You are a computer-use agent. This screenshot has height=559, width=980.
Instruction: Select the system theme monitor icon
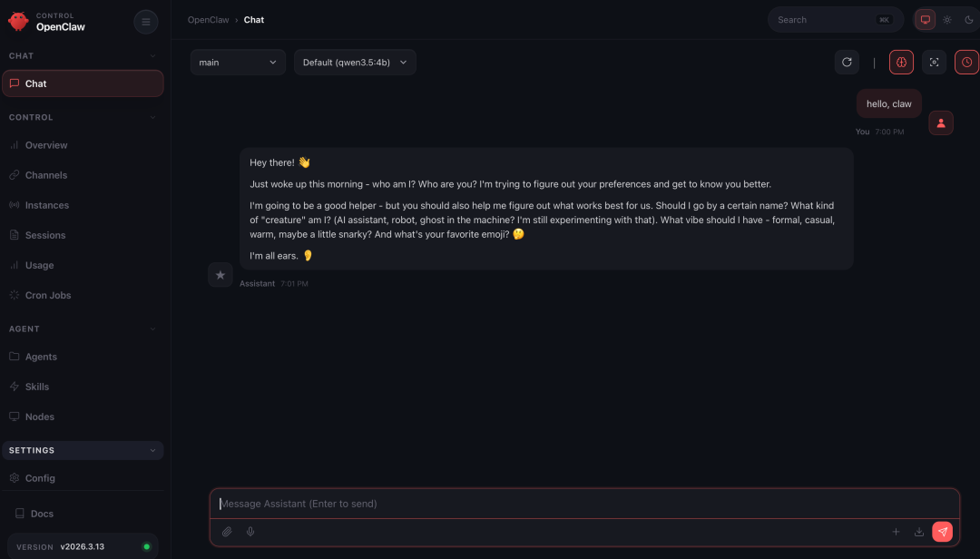pyautogui.click(x=926, y=20)
